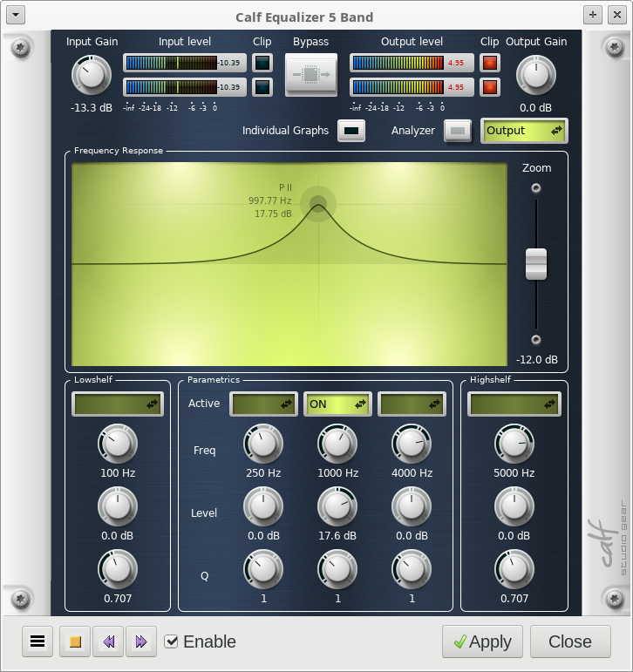Click the lower input Clip indicator
Image resolution: width=633 pixels, height=672 pixels.
click(x=262, y=87)
